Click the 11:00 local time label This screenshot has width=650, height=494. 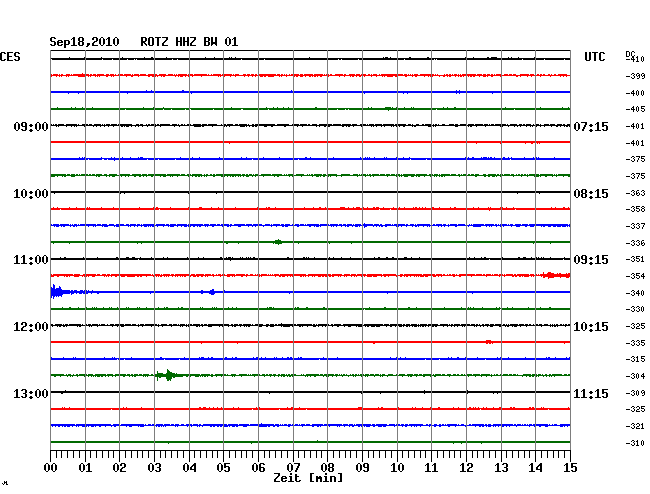[x=31, y=260]
